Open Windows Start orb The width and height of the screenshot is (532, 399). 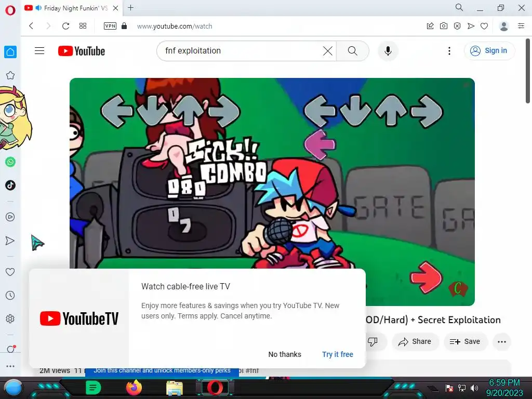[14, 388]
